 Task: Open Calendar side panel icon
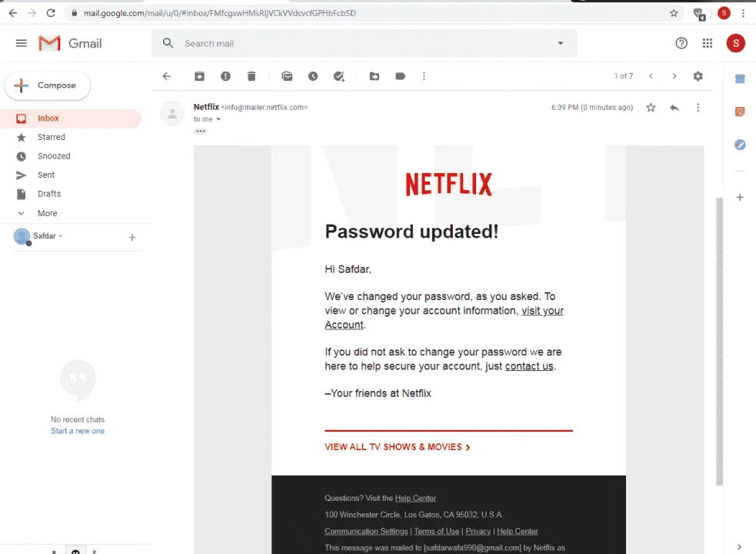pyautogui.click(x=740, y=78)
